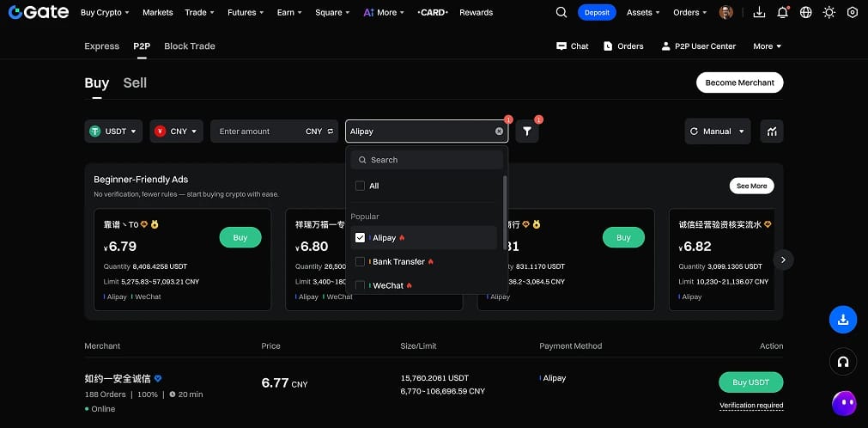Click Buy on the third ad card

[x=623, y=237]
